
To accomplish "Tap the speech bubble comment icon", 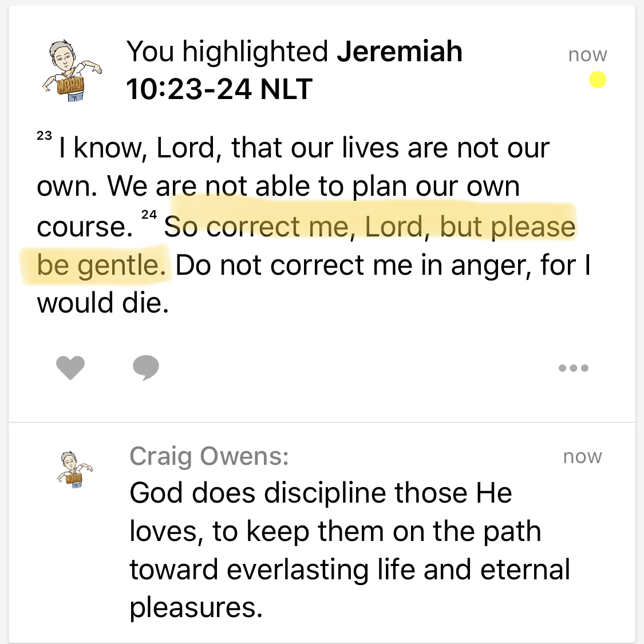I will (146, 368).
